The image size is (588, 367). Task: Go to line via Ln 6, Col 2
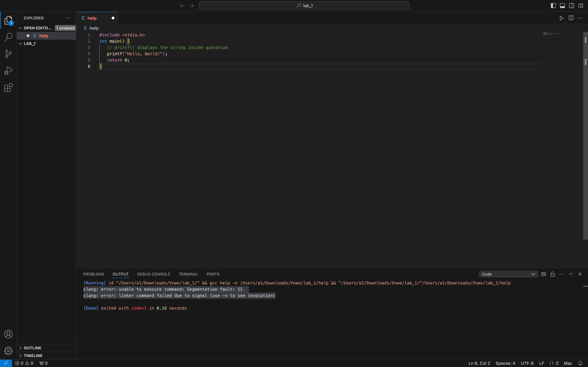tap(479, 363)
